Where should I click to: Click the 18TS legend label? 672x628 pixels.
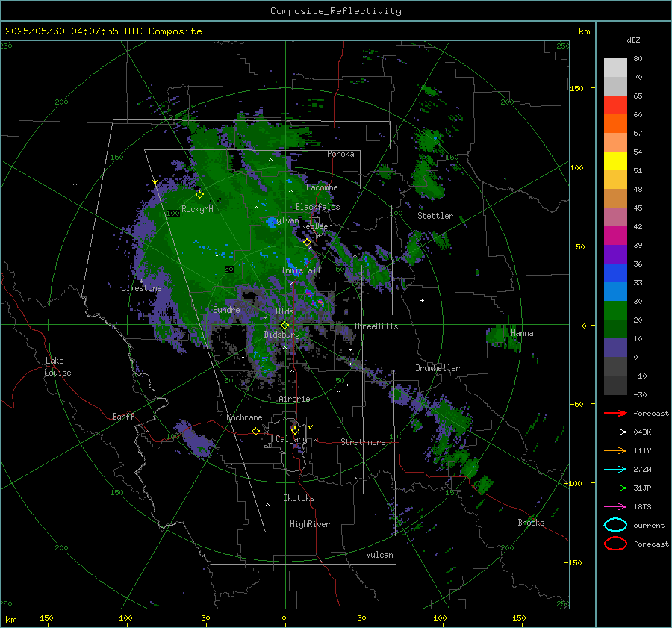click(642, 507)
